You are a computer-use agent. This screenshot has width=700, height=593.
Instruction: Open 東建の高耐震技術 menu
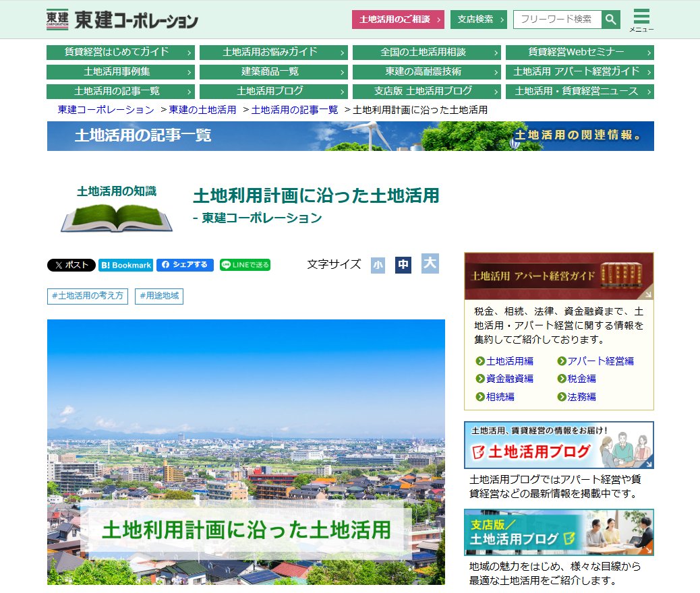pyautogui.click(x=427, y=72)
